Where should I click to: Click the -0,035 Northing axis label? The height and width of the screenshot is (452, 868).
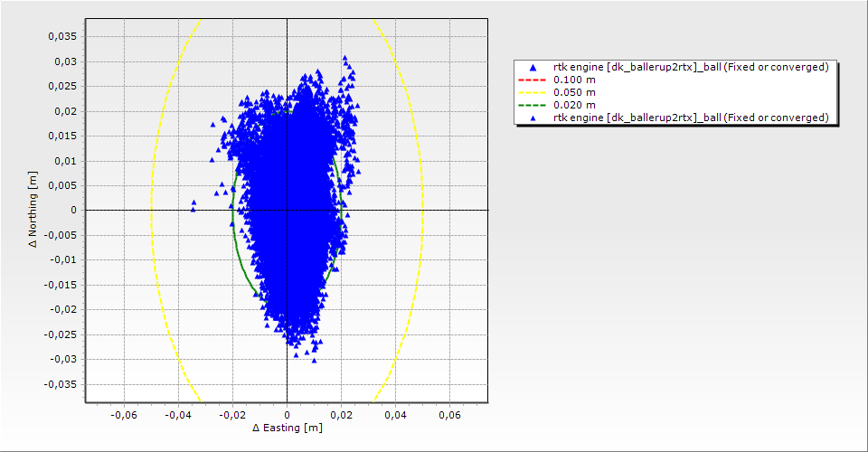coord(61,384)
